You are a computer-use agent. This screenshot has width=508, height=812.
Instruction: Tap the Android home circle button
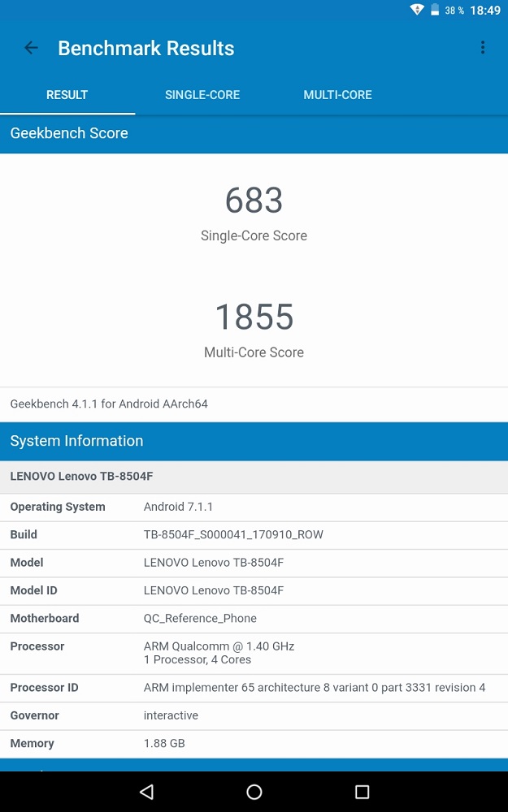pyautogui.click(x=254, y=791)
